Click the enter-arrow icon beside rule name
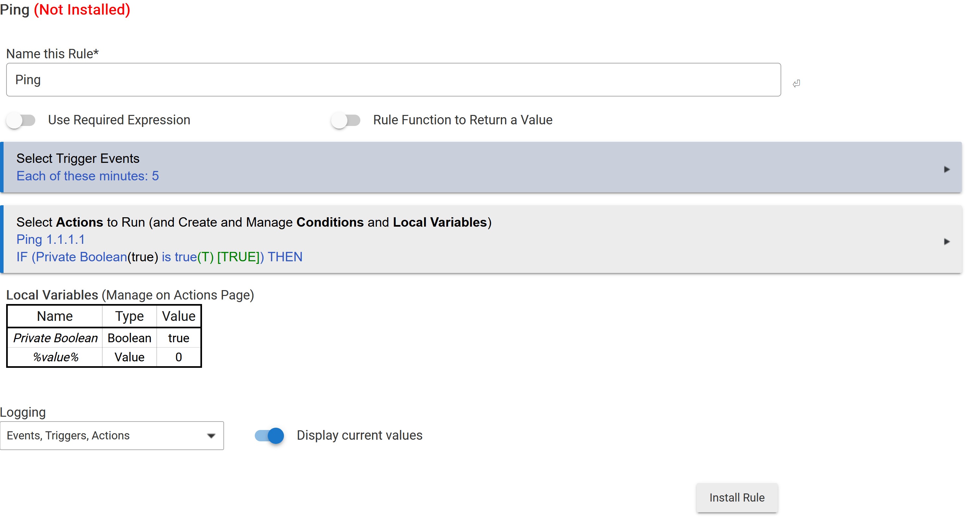Screen dimensions: 980x531 coord(796,83)
